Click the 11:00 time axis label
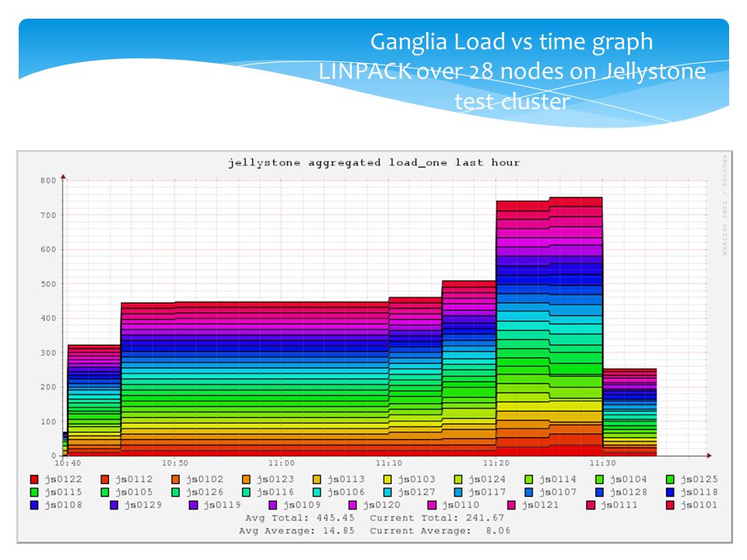This screenshot has width=747, height=560. pos(282,463)
